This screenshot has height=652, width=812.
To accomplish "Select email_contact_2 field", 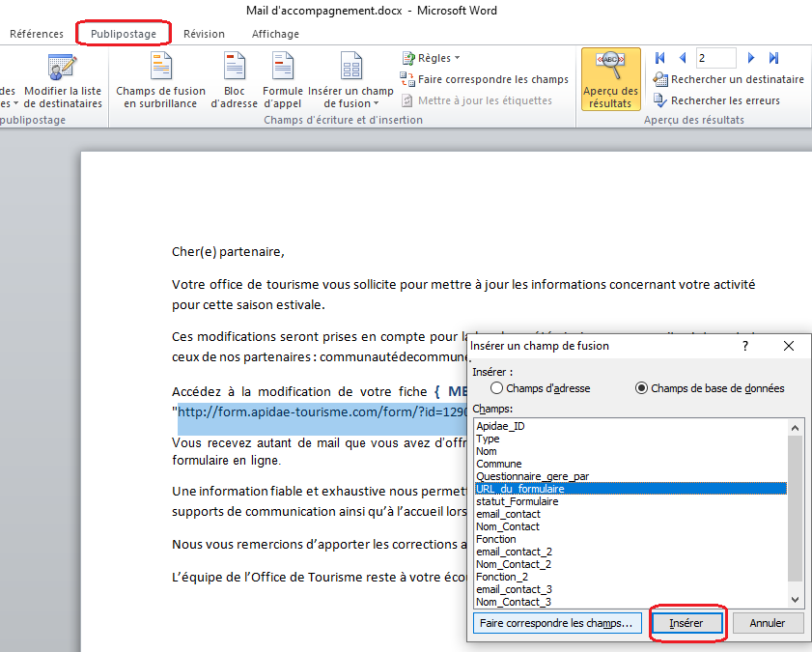I will click(630, 552).
